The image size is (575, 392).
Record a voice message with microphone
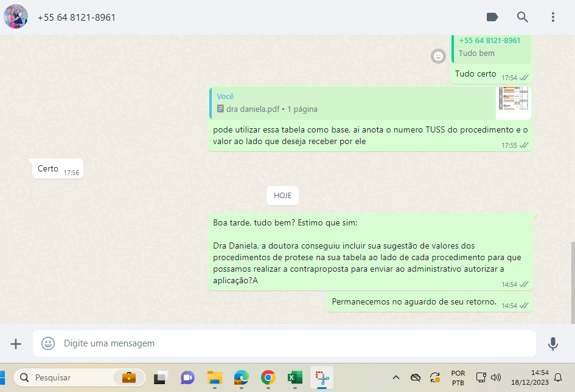tap(552, 344)
